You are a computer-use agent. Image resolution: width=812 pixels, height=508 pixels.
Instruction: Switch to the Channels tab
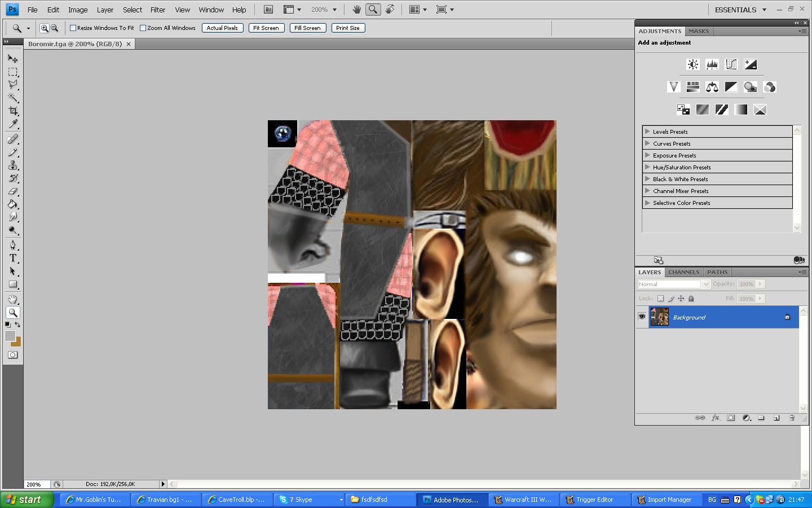point(683,272)
